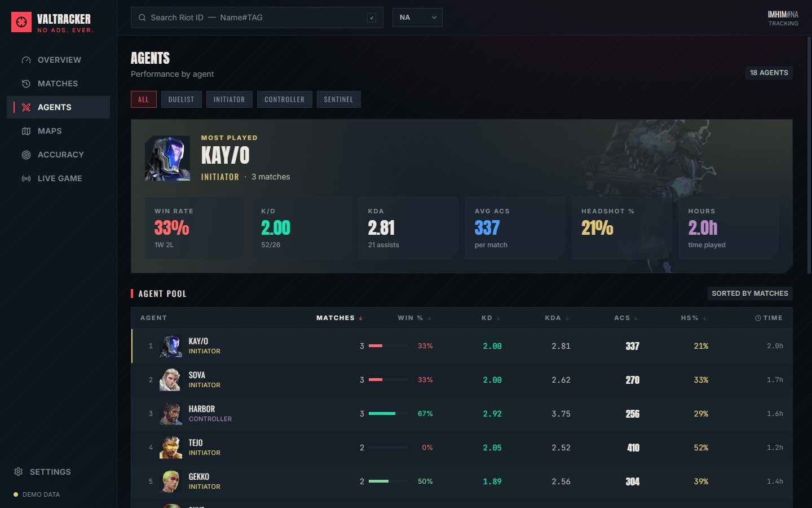Click the VALTRACKER crosshair logo icon
Viewport: 812px width, 508px height.
(x=21, y=22)
